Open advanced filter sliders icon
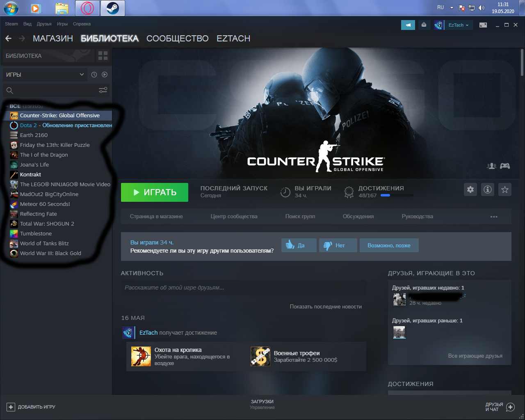Screen dimensions: 525x420 (103, 90)
